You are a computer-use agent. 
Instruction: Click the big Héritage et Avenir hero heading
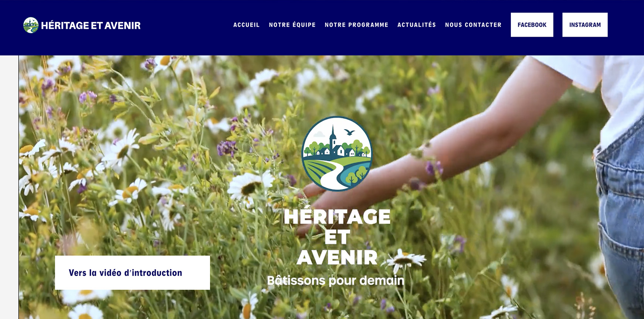coord(337,237)
